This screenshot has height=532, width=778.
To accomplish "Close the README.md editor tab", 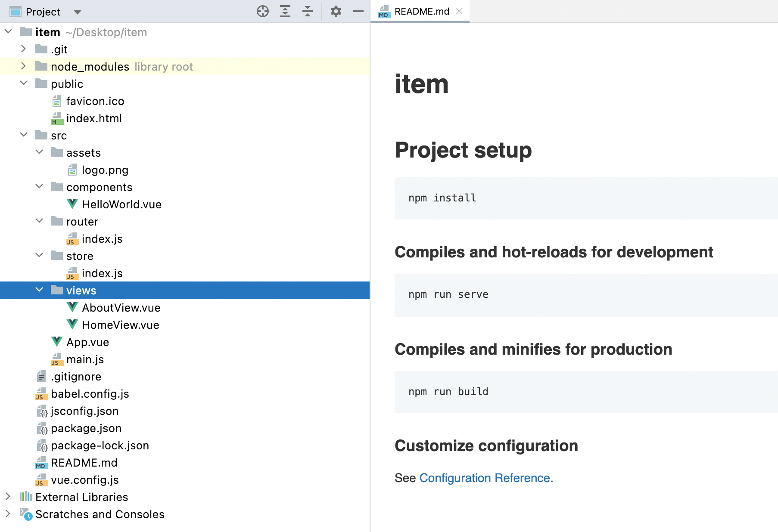I will [459, 11].
